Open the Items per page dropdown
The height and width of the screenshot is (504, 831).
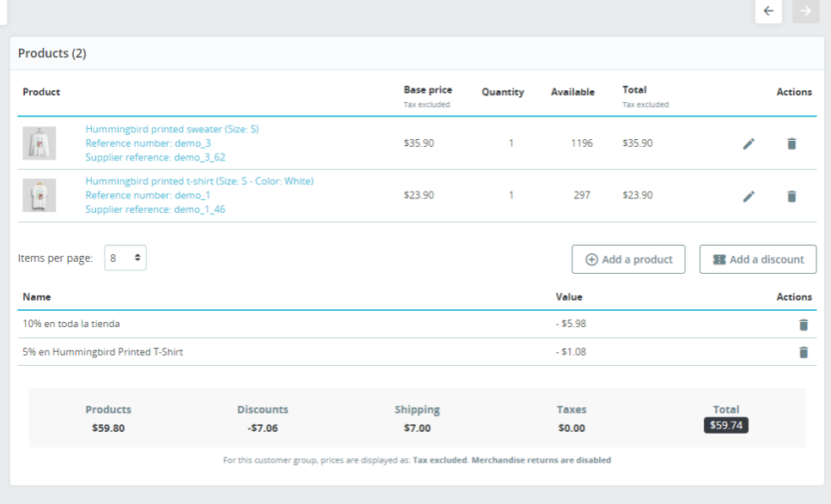click(x=125, y=258)
